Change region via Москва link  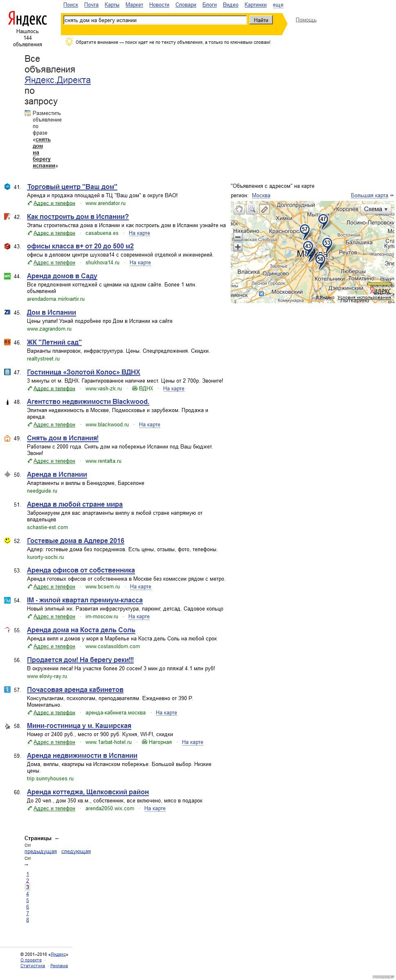(x=261, y=196)
